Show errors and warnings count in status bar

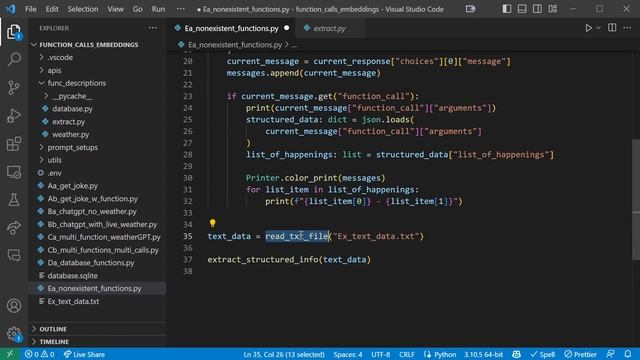(39, 354)
